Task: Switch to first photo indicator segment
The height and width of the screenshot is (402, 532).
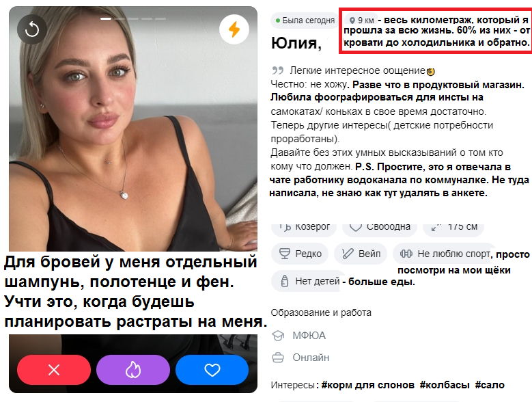Action: [x=106, y=18]
